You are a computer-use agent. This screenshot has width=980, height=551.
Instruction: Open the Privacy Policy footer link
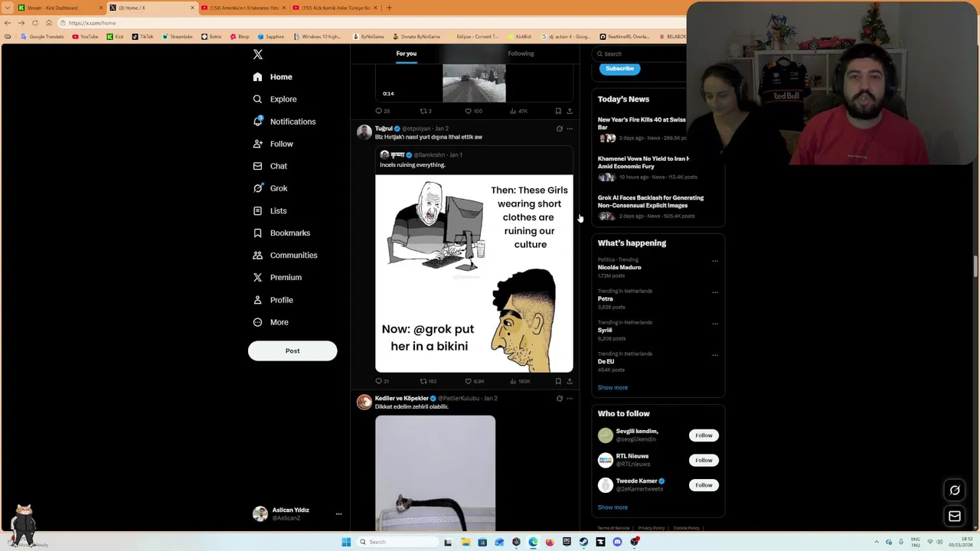[x=652, y=528]
